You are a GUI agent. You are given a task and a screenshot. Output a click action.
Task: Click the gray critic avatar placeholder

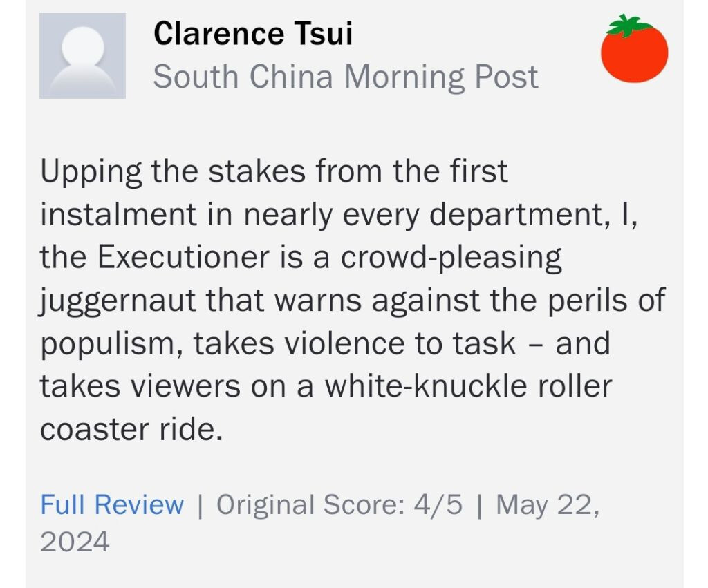click(x=82, y=56)
